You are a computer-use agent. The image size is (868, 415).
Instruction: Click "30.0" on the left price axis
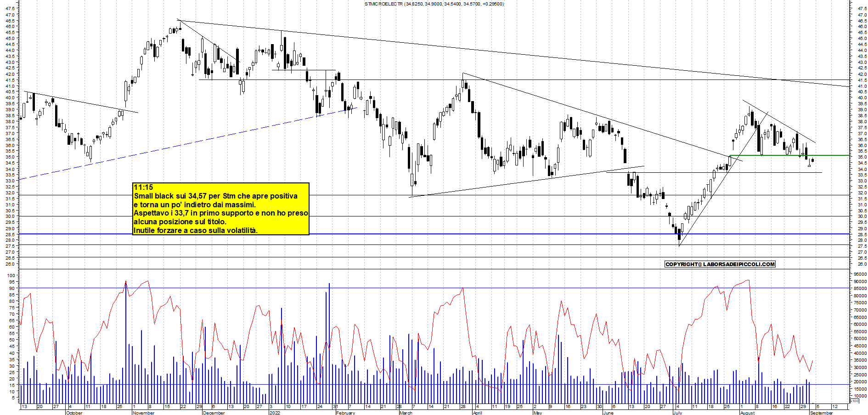point(10,216)
